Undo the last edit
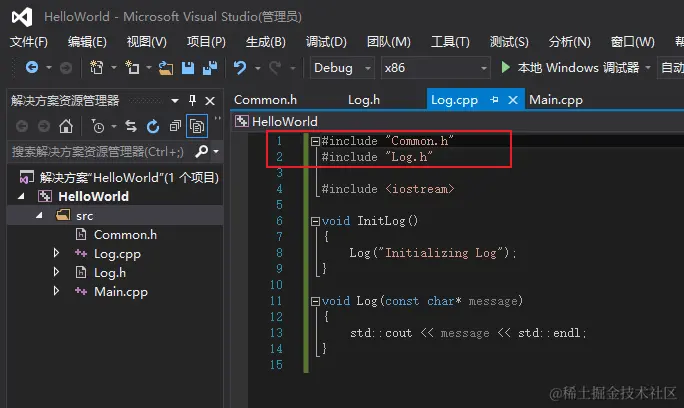Image resolution: width=684 pixels, height=408 pixels. click(x=239, y=68)
